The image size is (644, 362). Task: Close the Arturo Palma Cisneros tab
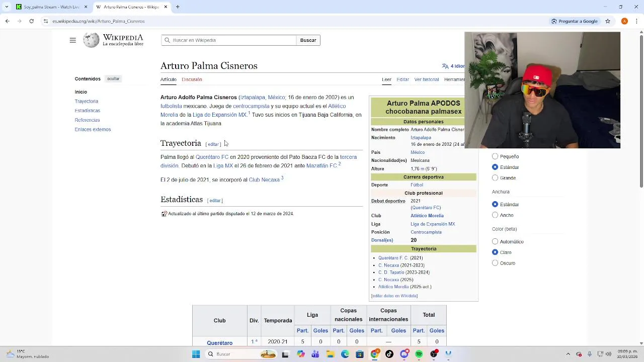click(166, 7)
